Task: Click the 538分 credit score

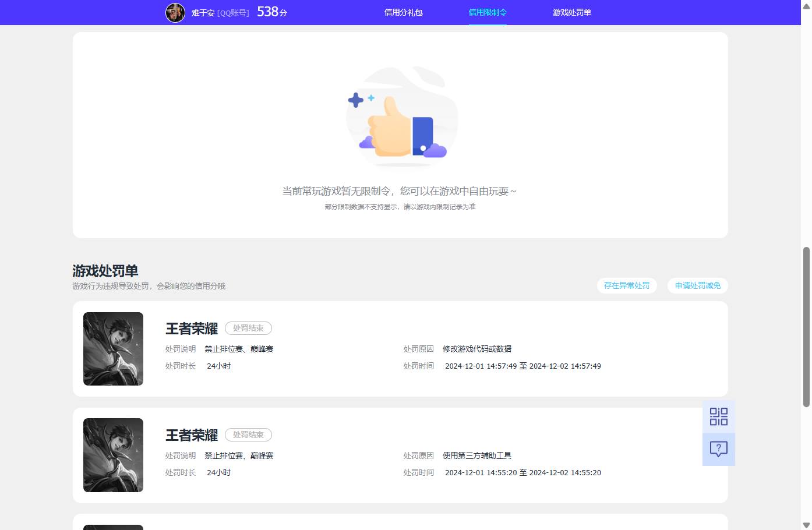Action: (272, 12)
